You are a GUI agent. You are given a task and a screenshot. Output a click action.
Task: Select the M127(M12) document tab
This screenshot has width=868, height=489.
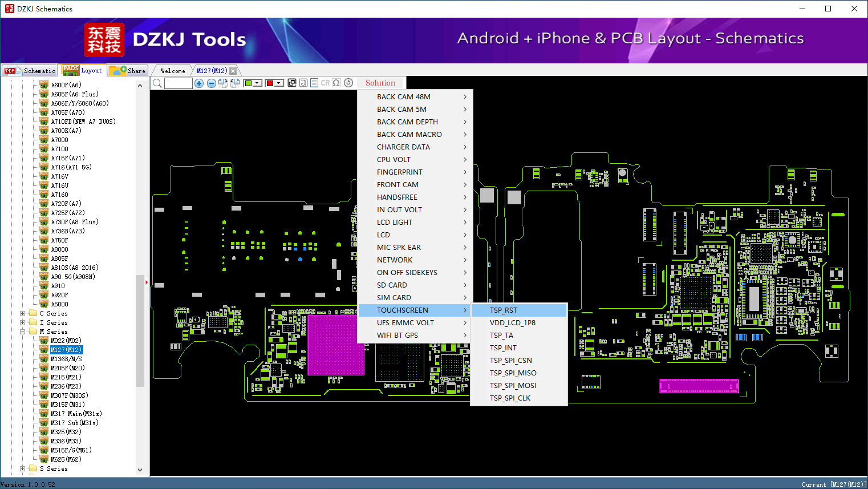(212, 71)
